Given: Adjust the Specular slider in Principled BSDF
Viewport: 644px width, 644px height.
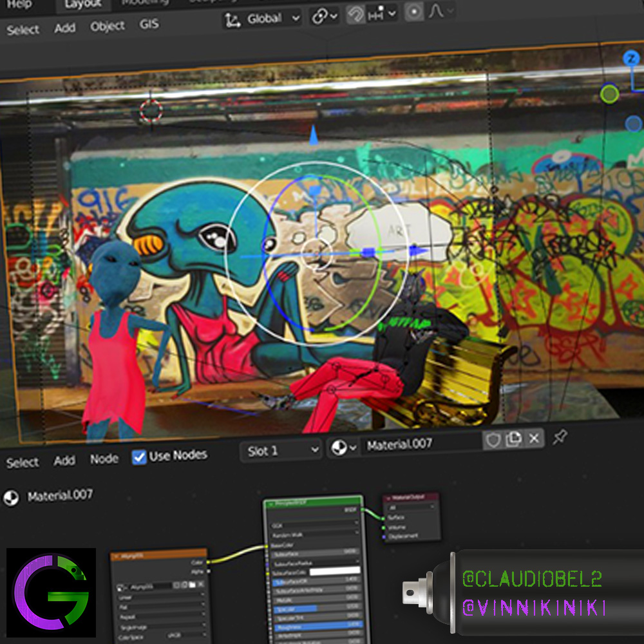Looking at the screenshot, I should (317, 608).
